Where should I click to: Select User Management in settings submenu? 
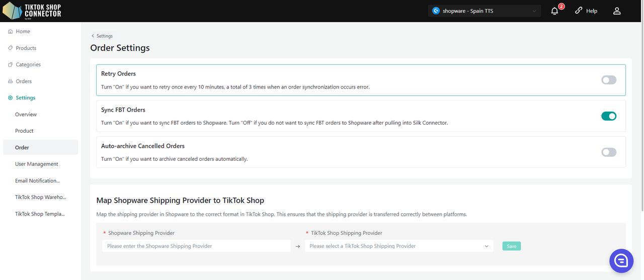[x=36, y=164]
